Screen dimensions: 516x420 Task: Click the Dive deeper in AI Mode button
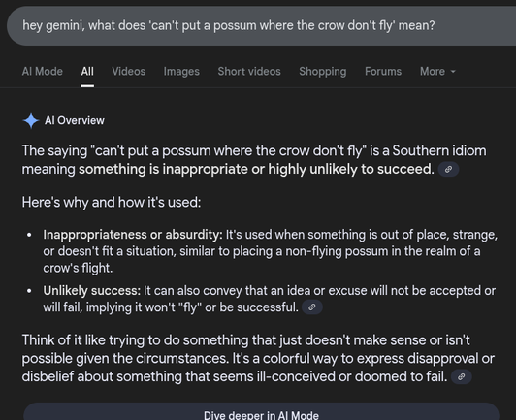coord(261,411)
